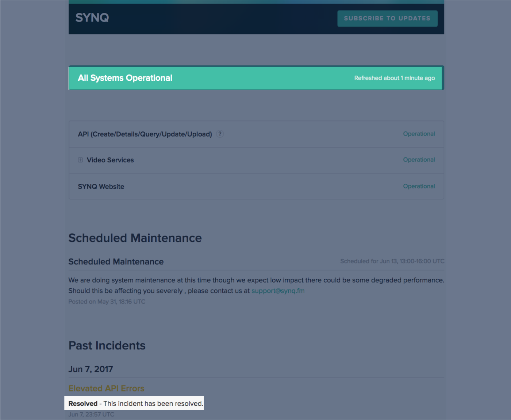Viewport: 511px width, 420px height.
Task: Email support via the support@synq.fm link
Action: pos(278,291)
